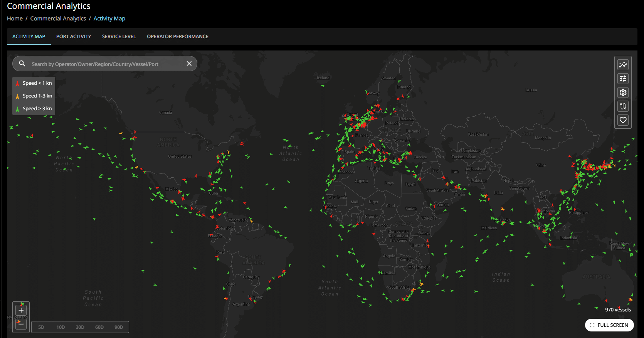Screen dimensions: 644x338
Task: Zoom in with the plus button
Action: pos(21,310)
